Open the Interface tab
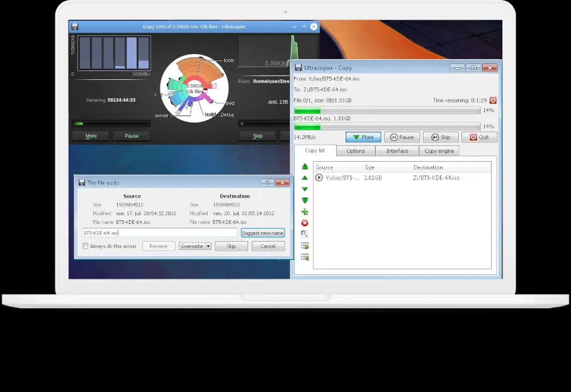 coord(397,150)
